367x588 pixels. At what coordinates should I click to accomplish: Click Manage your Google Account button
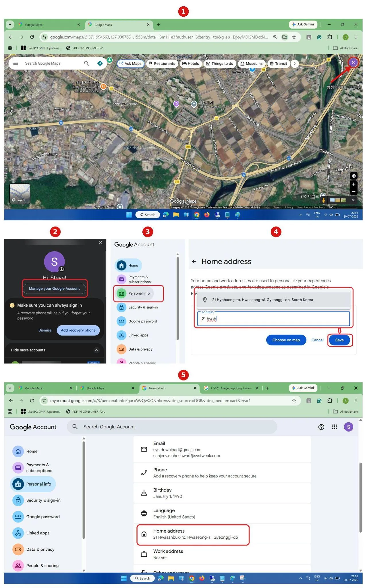[54, 289]
